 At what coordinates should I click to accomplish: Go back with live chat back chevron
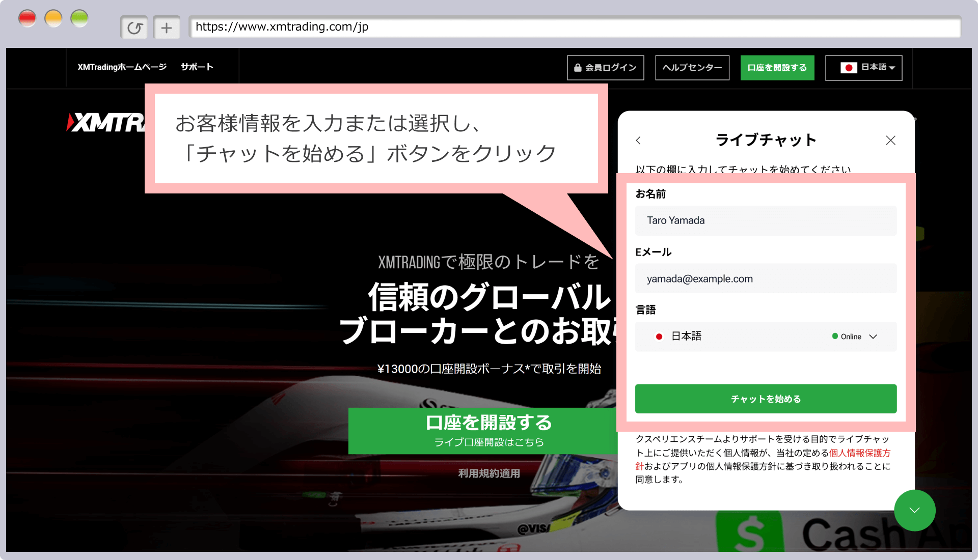click(638, 140)
